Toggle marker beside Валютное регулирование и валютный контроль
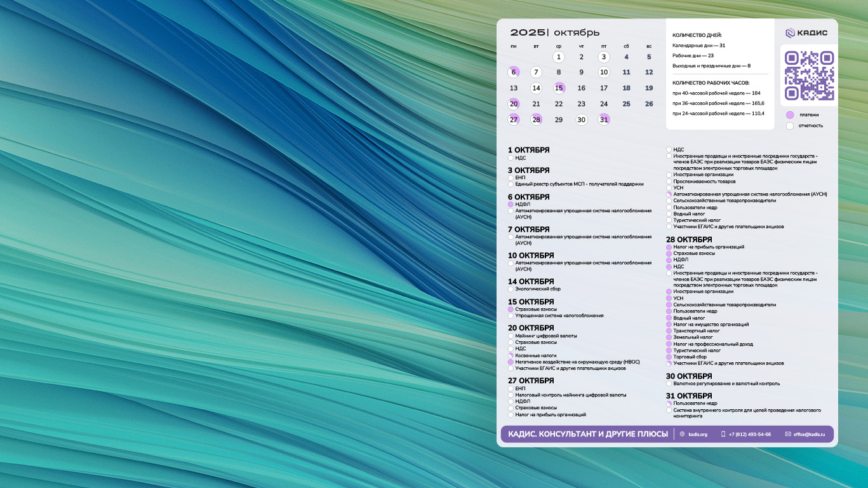Image resolution: width=868 pixels, height=488 pixels. pyautogui.click(x=669, y=384)
